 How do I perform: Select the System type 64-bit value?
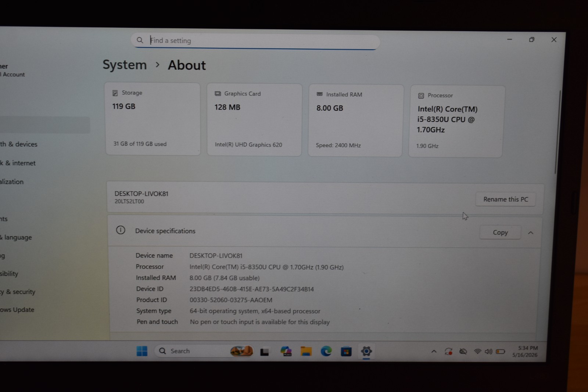[x=255, y=311]
